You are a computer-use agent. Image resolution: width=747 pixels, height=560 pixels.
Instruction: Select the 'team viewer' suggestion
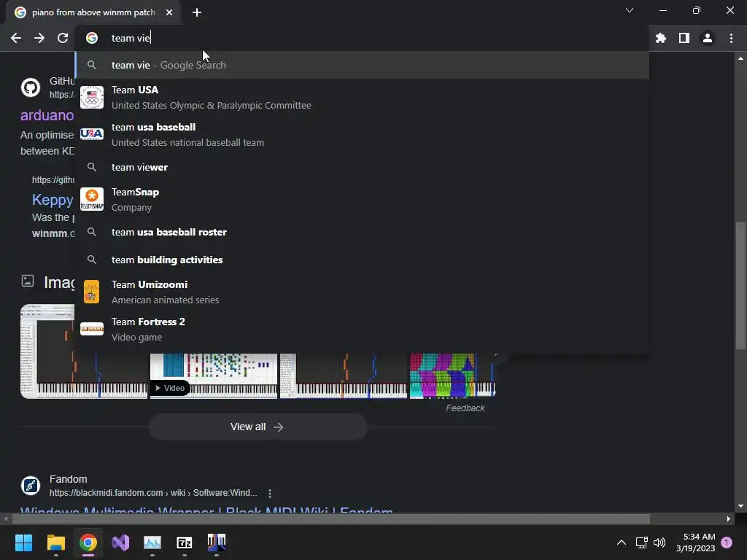362,167
